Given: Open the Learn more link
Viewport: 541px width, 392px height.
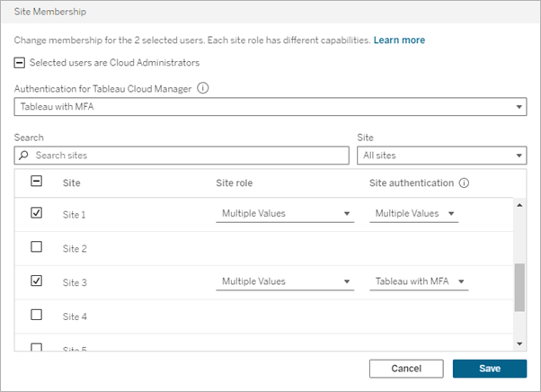Looking at the screenshot, I should tap(399, 40).
